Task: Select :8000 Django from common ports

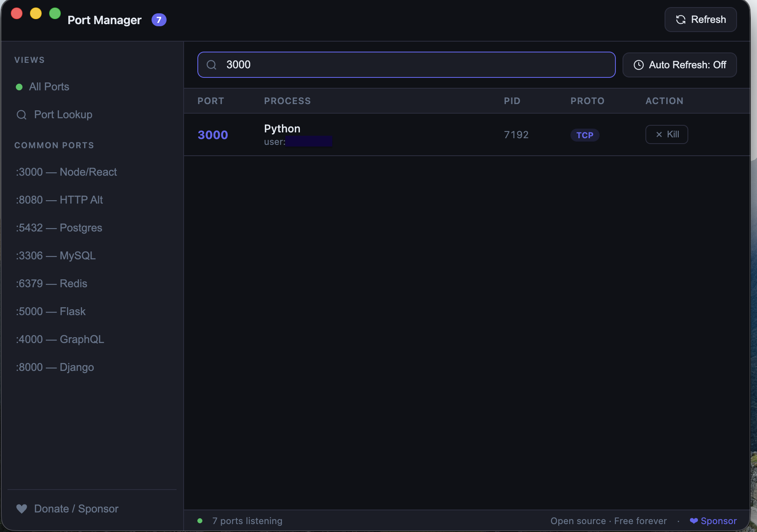Action: [55, 367]
